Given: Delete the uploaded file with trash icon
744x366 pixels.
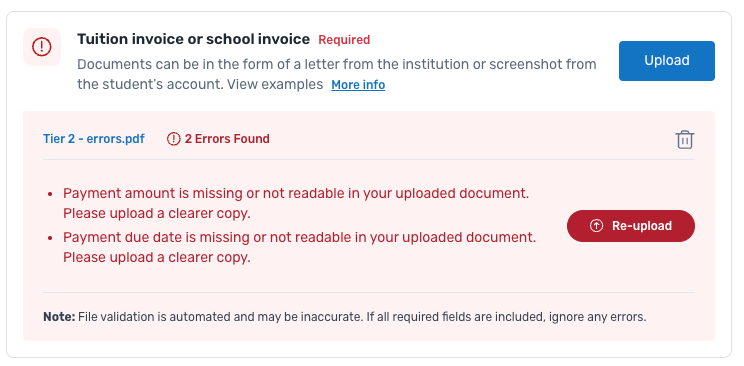Looking at the screenshot, I should pyautogui.click(x=684, y=140).
